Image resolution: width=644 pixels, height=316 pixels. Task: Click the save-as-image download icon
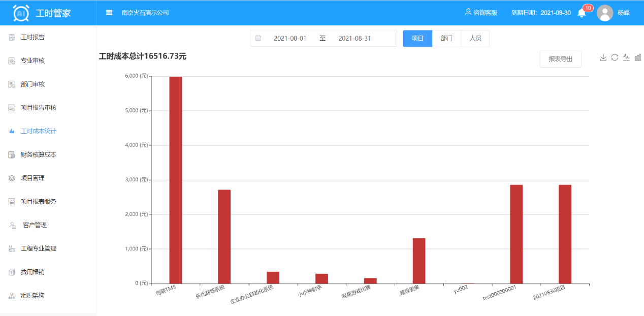coord(603,57)
